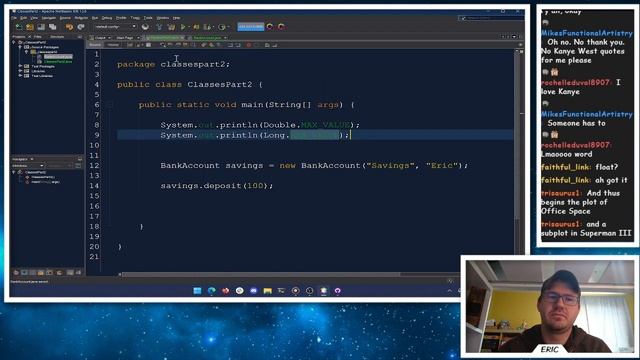The image size is (640, 360).
Task: Select the green ClassesPart2.java file in tree
Action: click(58, 62)
